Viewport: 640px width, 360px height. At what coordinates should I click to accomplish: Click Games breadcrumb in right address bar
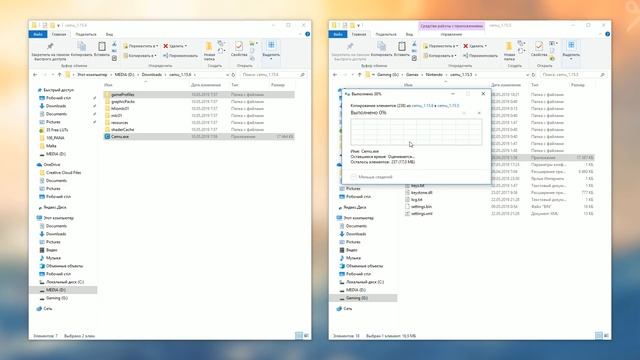coord(412,75)
